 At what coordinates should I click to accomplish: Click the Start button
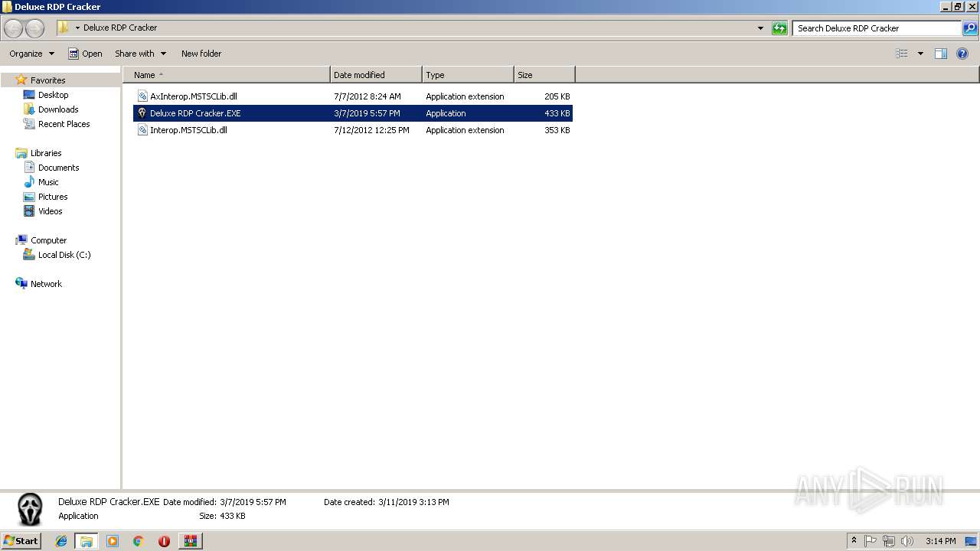pyautogui.click(x=21, y=541)
